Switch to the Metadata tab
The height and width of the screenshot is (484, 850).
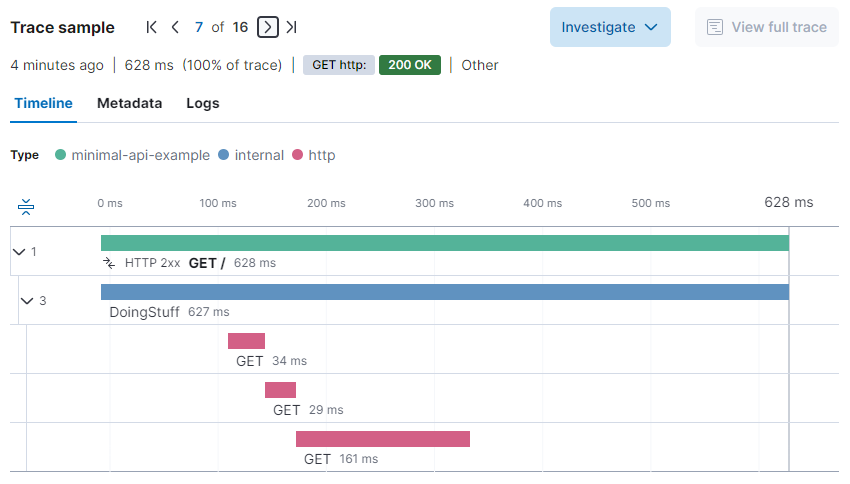click(x=129, y=103)
